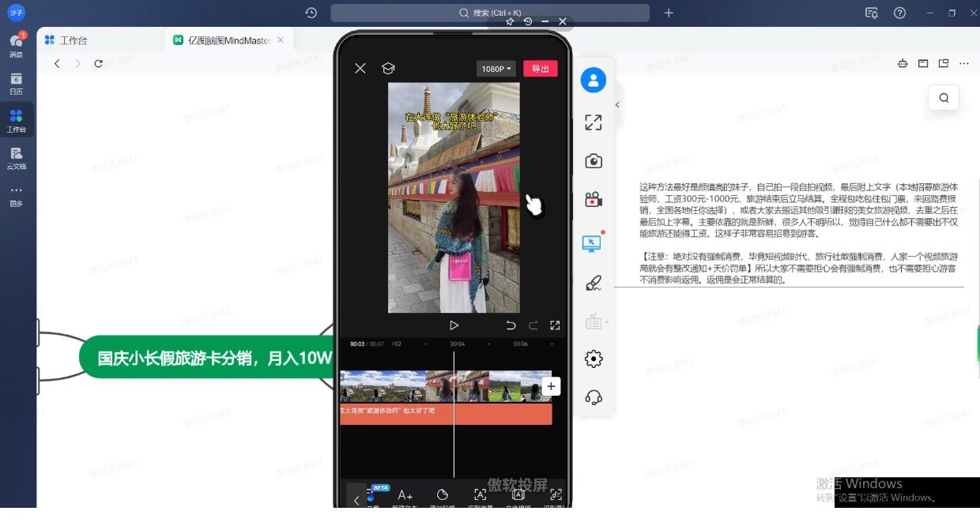Expand the video preview to fullscreen
The height and width of the screenshot is (526, 980).
coord(555,325)
